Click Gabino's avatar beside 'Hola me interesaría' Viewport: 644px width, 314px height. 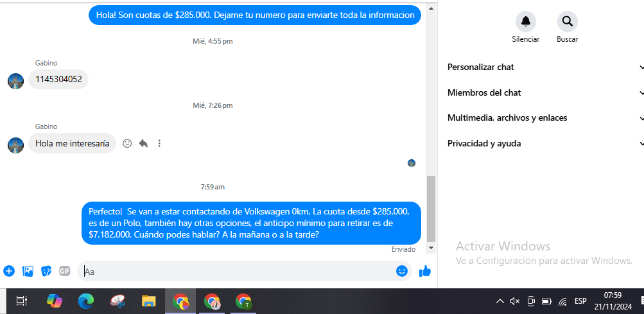tap(15, 145)
